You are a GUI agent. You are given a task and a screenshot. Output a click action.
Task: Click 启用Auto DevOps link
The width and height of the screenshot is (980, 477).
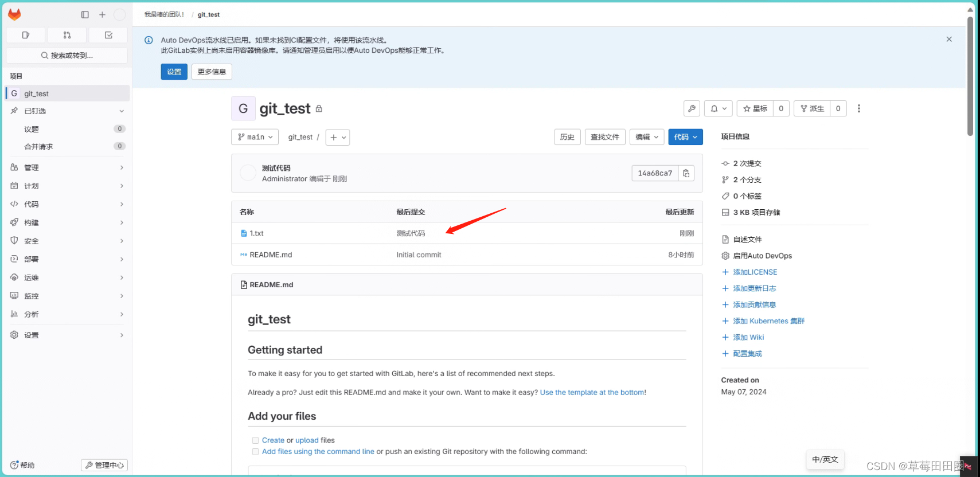tap(762, 256)
